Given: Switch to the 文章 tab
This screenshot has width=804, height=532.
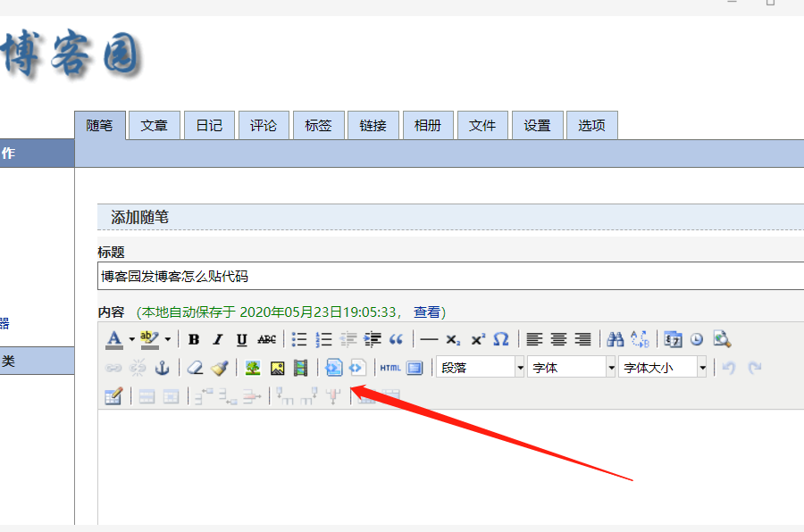Looking at the screenshot, I should tap(155, 126).
